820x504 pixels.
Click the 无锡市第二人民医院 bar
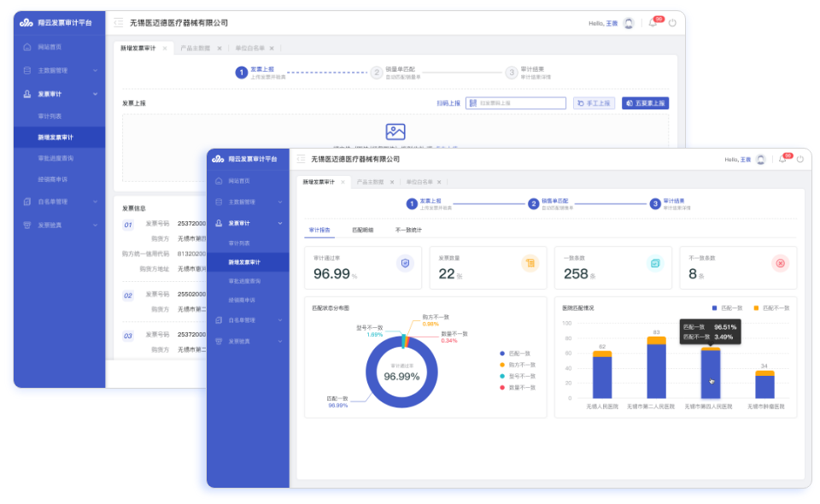pos(656,367)
